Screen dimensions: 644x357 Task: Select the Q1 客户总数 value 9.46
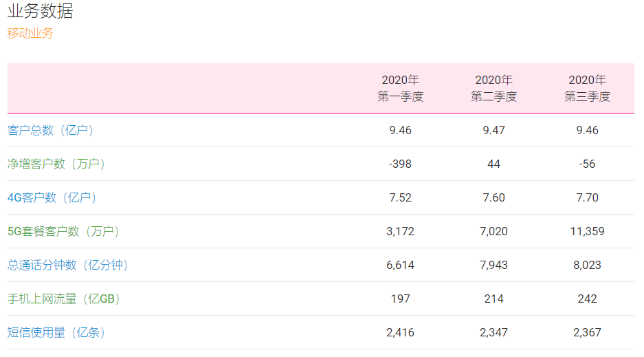(401, 130)
